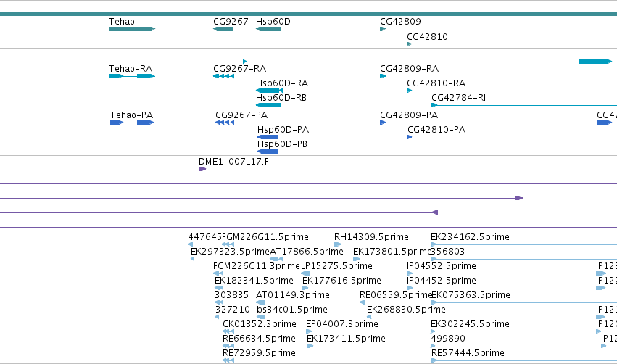This screenshot has width=617, height=364.
Task: Click the EK297323.5prime EST label
Action: 230,252
